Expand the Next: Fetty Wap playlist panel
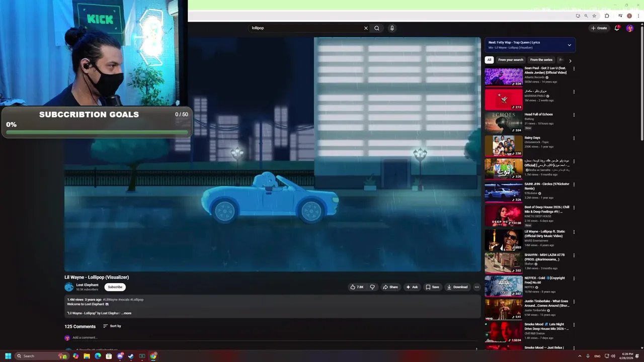Screen dimensions: 644x362 [570, 45]
